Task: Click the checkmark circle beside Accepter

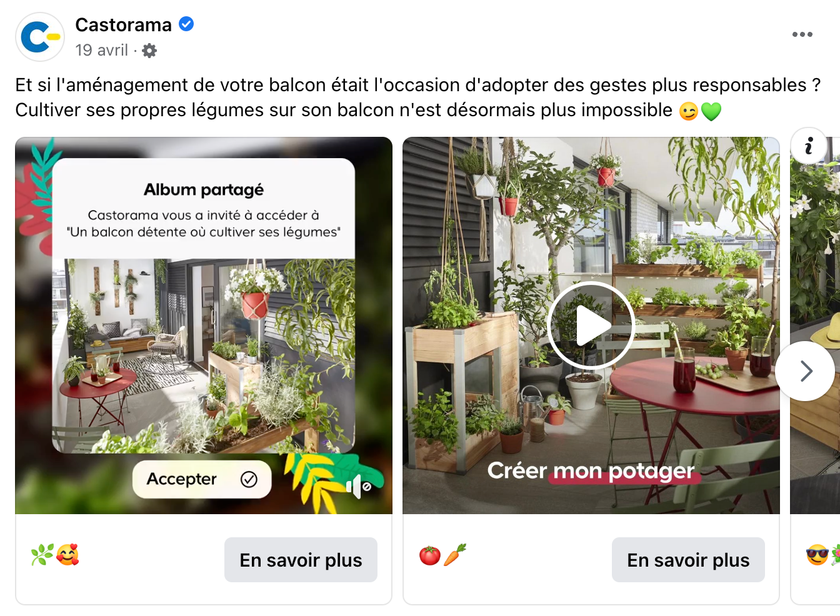Action: pyautogui.click(x=249, y=479)
